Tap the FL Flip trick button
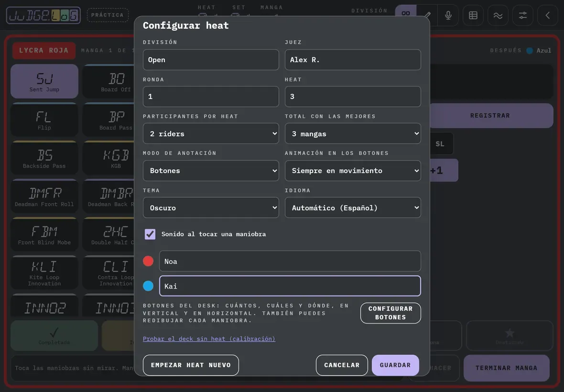The height and width of the screenshot is (392, 564). coord(44,120)
